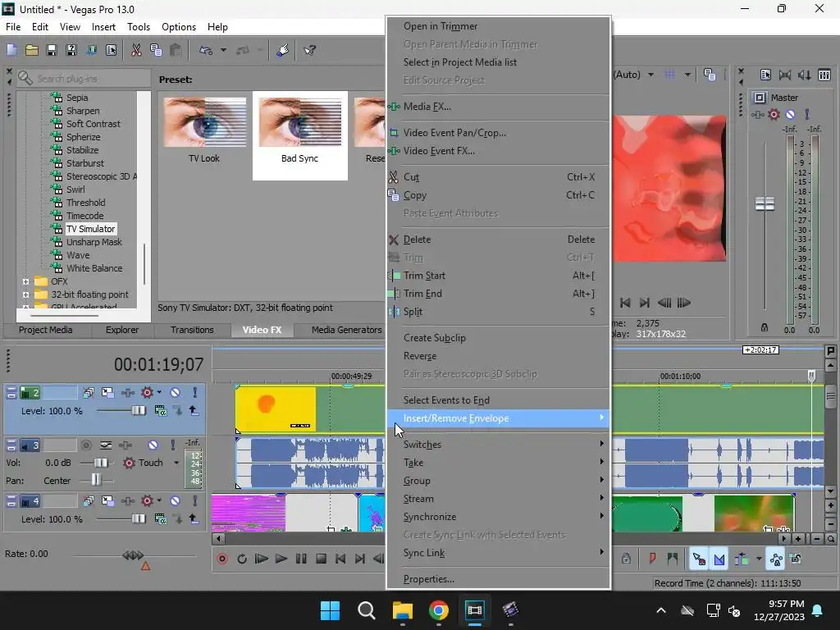The height and width of the screenshot is (630, 840).
Task: Mute the Master bus
Action: point(790,115)
